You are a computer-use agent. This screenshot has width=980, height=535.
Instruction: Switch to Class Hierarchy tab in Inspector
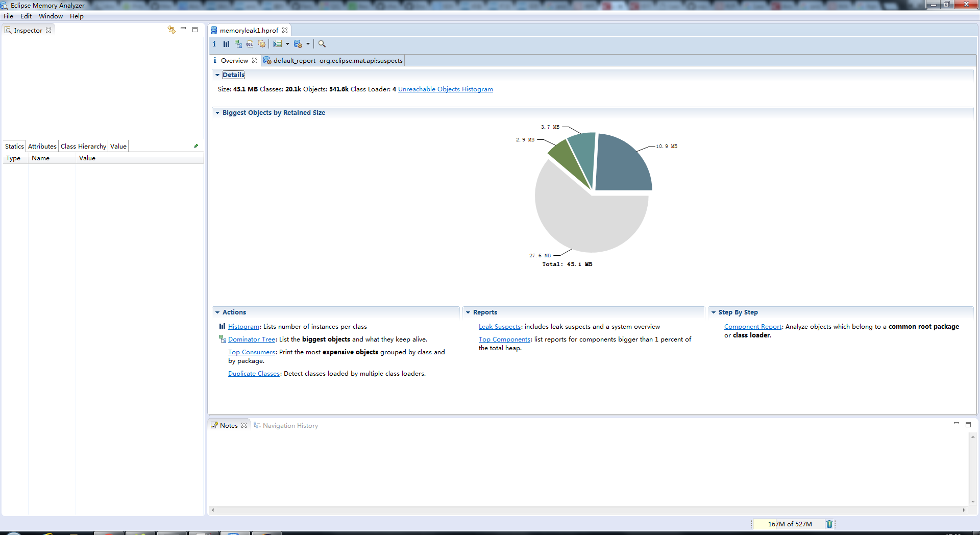click(x=83, y=146)
